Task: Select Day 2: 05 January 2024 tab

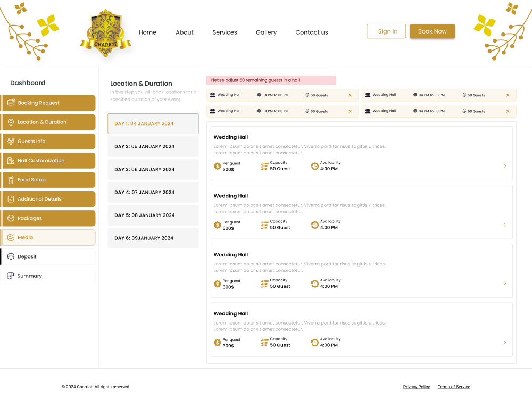Action: pyautogui.click(x=153, y=147)
